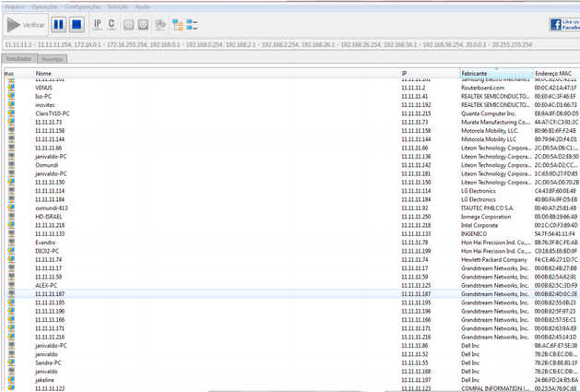580x392 pixels.
Task: Click the collapse all list icon
Action: coord(192,25)
